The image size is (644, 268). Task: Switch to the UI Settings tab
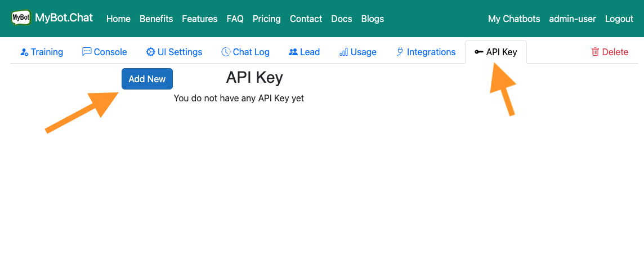coord(174,52)
